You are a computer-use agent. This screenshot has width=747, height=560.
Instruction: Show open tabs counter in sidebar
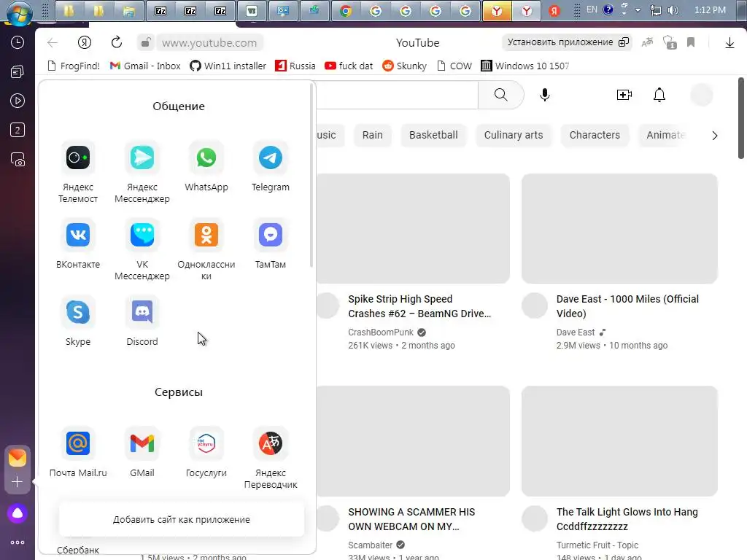tap(18, 130)
